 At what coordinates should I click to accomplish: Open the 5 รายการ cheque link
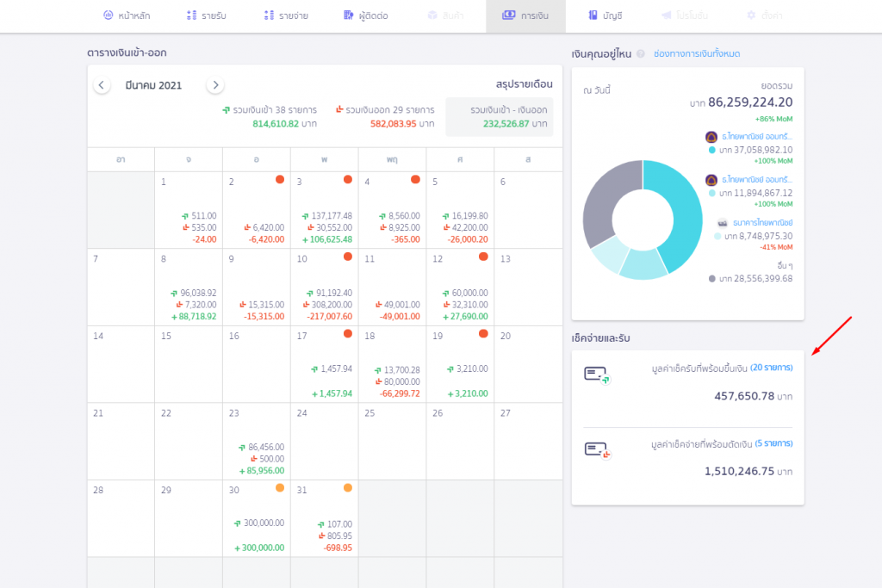[x=773, y=443]
